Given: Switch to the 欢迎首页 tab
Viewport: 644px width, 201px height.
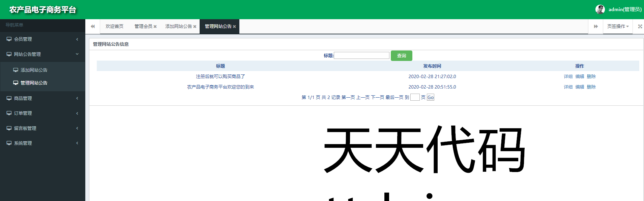Looking at the screenshot, I should [x=114, y=26].
